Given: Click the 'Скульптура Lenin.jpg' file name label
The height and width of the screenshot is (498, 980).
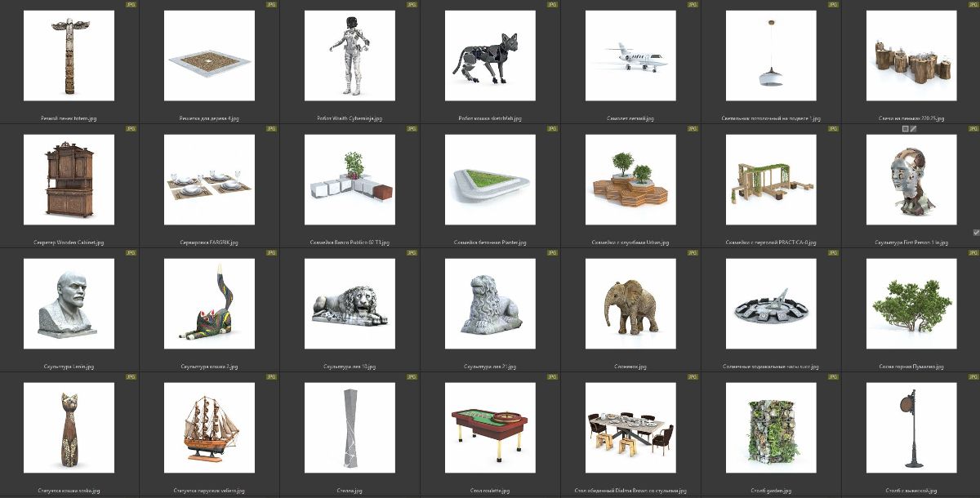Looking at the screenshot, I should pyautogui.click(x=69, y=367).
